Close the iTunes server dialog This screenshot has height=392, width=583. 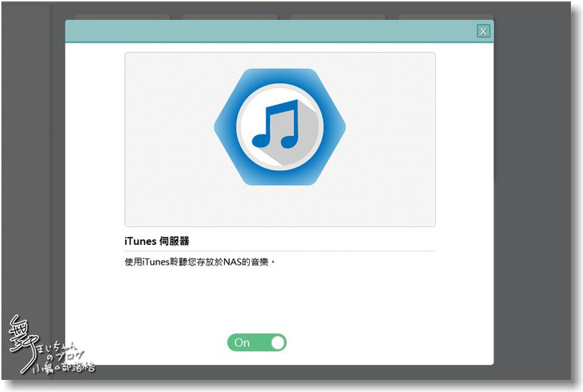click(x=484, y=31)
